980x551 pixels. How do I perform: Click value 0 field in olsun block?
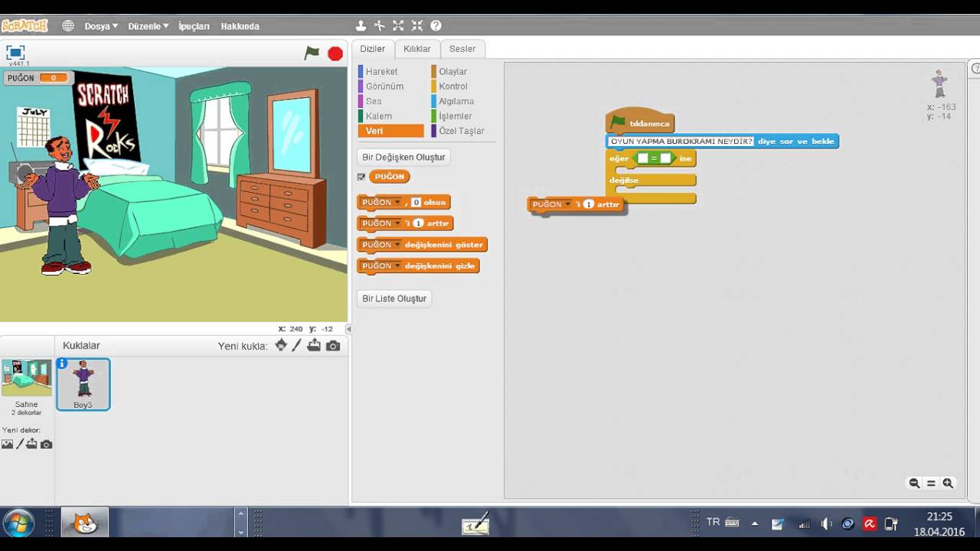pyautogui.click(x=416, y=203)
